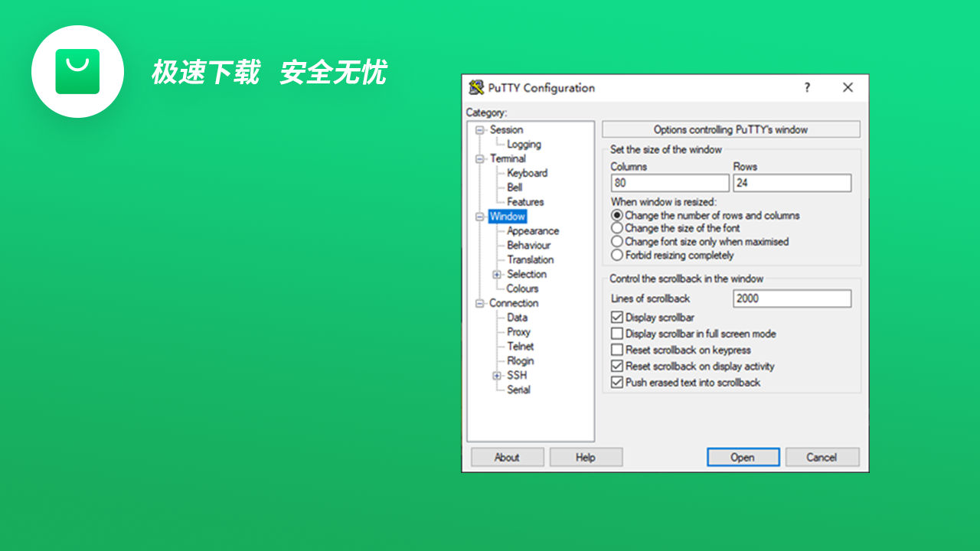Choose Change the size of the font
The image size is (980, 551).
(x=617, y=228)
